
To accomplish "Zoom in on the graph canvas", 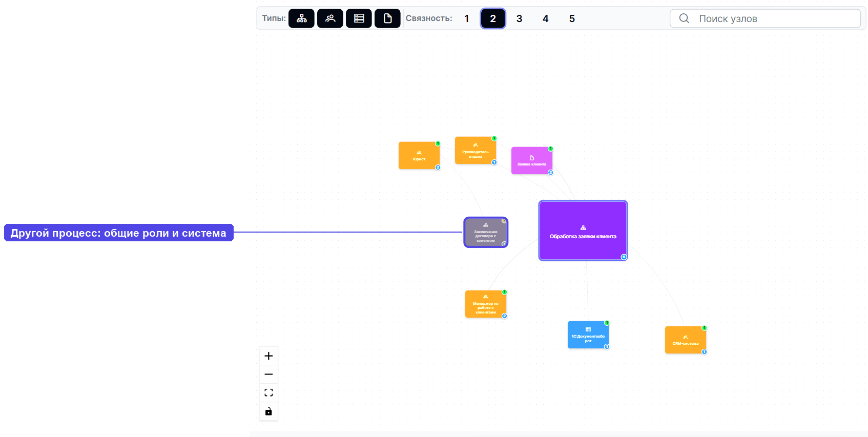I will click(x=268, y=356).
